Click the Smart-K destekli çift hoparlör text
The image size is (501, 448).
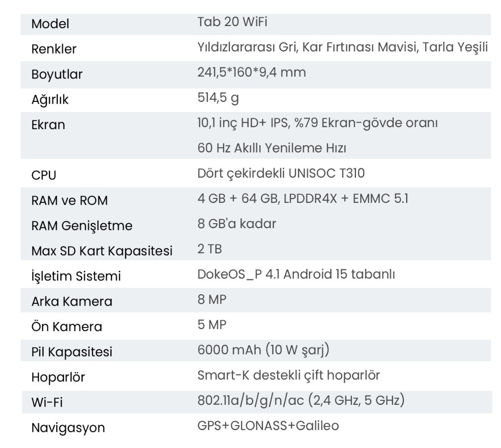289,375
